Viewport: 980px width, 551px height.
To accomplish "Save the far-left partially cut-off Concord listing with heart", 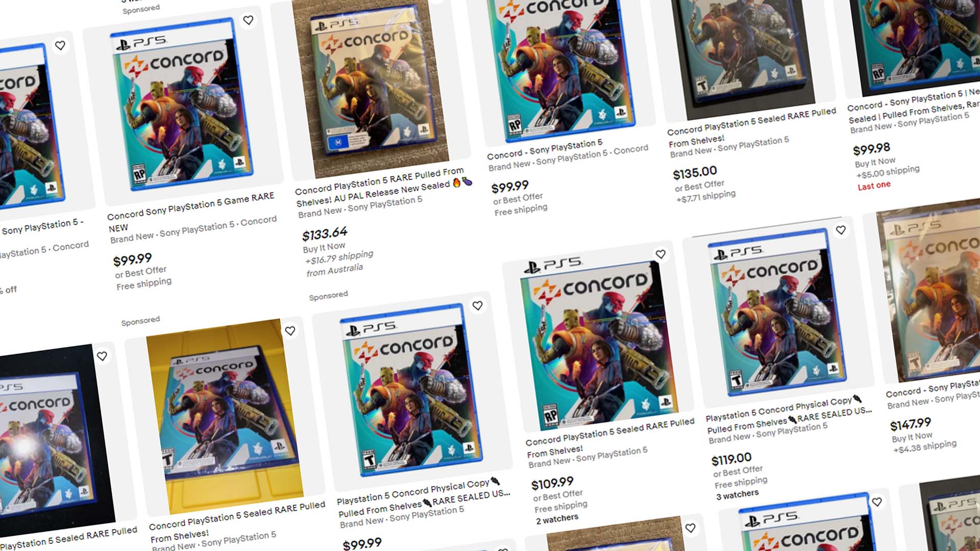I will [60, 45].
